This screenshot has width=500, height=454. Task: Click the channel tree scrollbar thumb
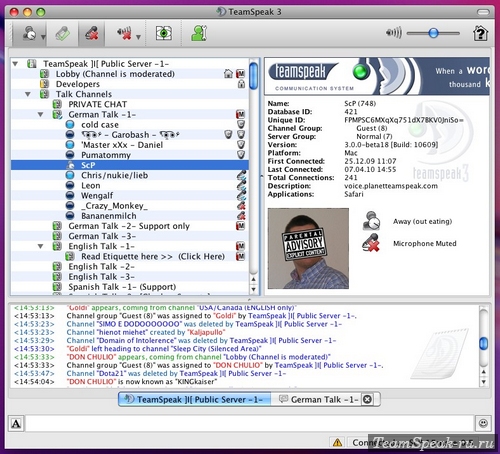254,76
